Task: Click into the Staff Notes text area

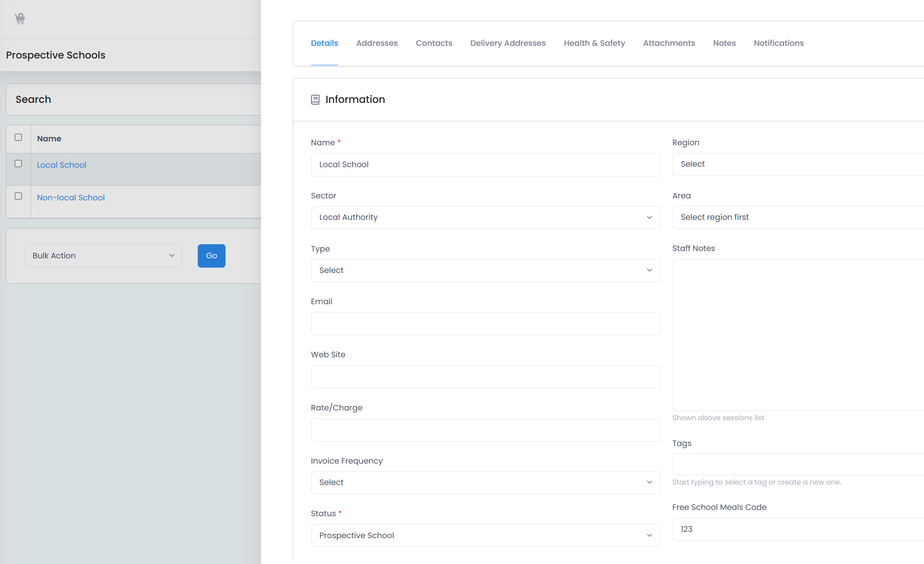Action: click(x=798, y=335)
